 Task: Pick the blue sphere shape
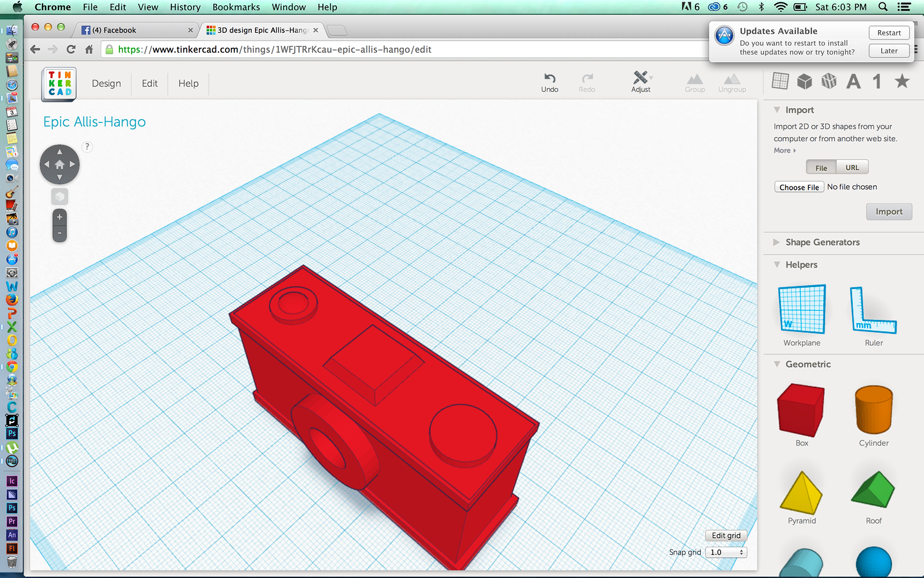(874, 562)
